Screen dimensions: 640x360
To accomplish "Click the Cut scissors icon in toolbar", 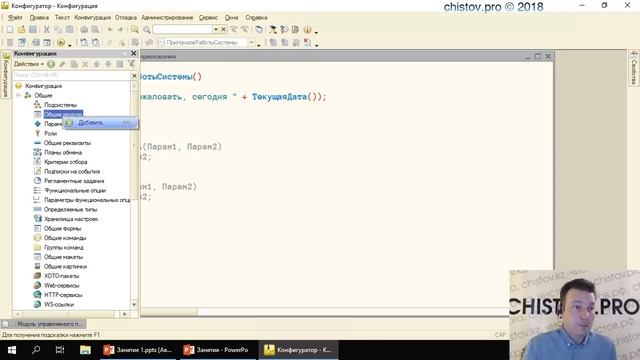I will click(x=47, y=29).
